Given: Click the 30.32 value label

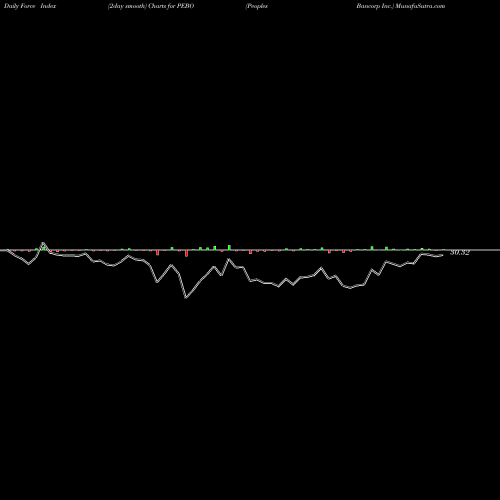Looking at the screenshot, I should pyautogui.click(x=460, y=252).
